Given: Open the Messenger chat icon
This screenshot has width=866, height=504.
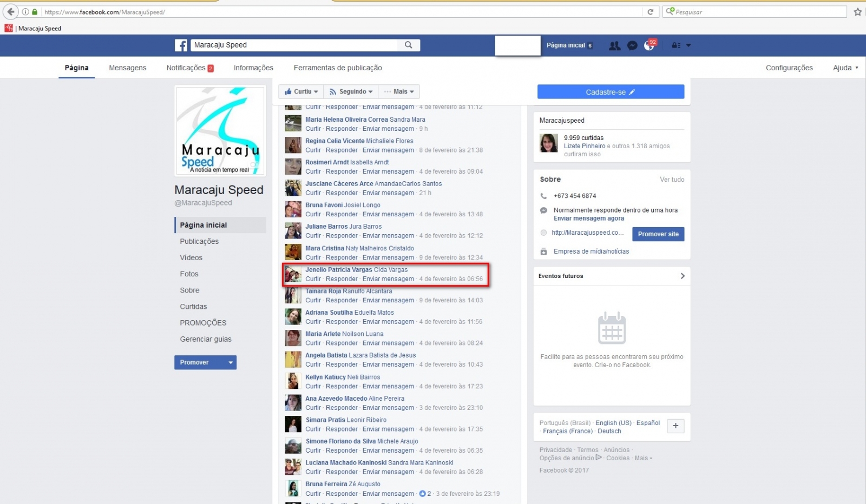Looking at the screenshot, I should 632,46.
